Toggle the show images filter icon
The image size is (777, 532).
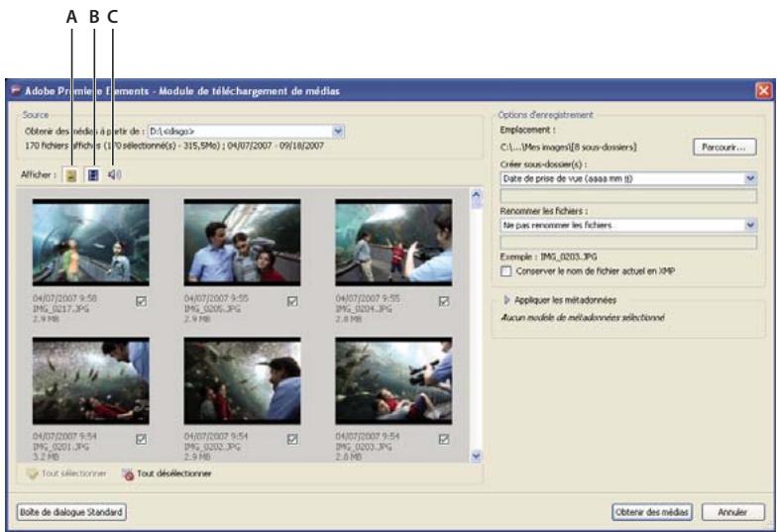[71, 174]
